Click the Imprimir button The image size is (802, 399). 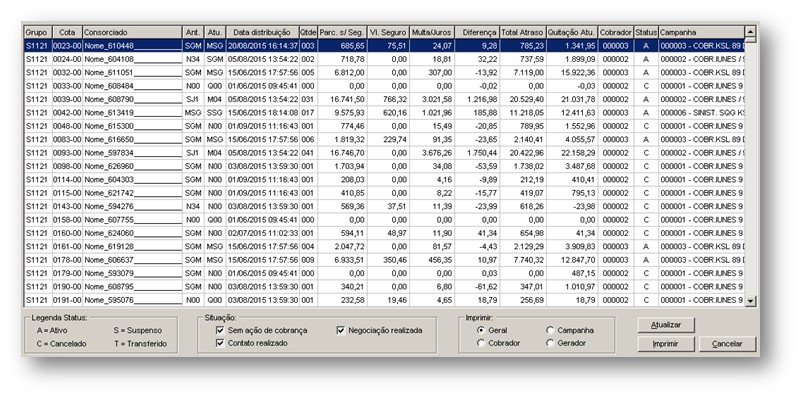(666, 344)
